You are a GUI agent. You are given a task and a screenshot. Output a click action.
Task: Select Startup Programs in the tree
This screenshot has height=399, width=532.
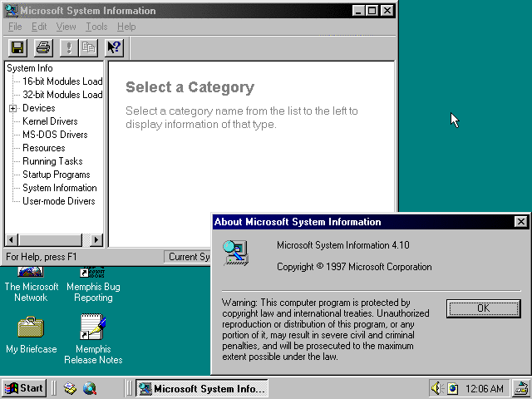tap(57, 175)
